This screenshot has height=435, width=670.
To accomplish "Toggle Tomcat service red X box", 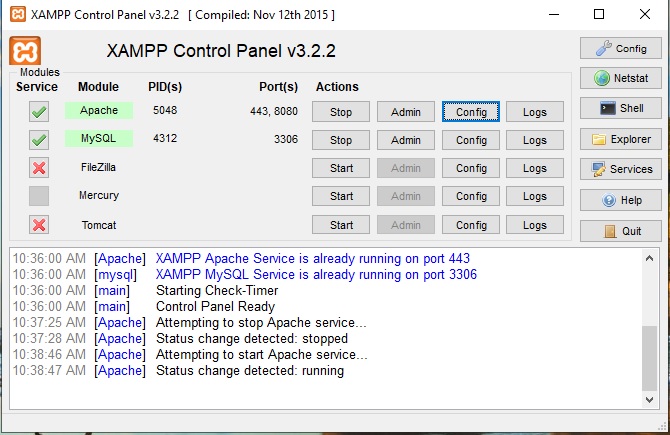I will 39,224.
